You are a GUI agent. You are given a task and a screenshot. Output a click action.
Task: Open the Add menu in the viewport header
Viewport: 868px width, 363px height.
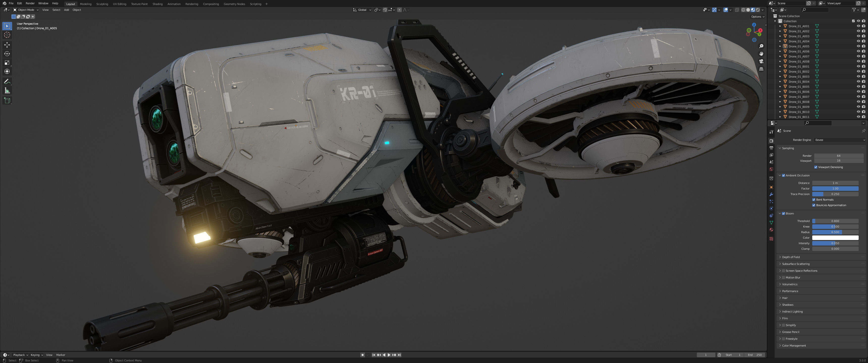[x=66, y=10]
